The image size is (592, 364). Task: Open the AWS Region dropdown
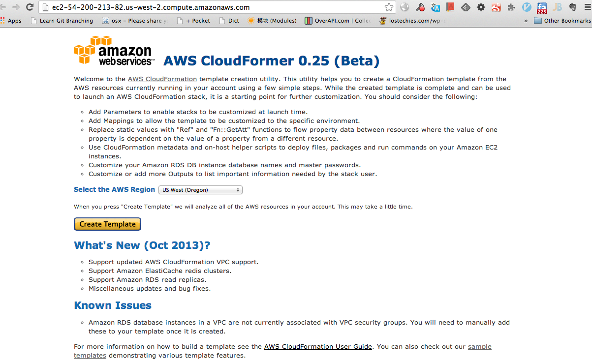coord(200,190)
